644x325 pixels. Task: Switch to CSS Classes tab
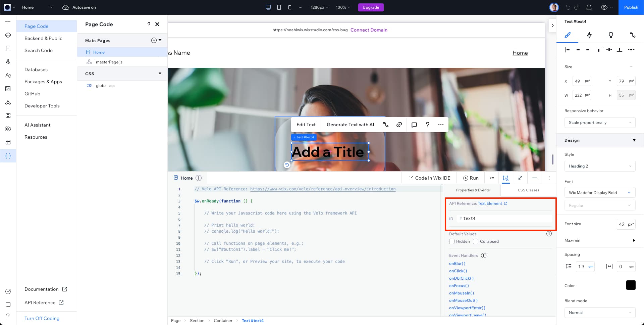pos(528,190)
